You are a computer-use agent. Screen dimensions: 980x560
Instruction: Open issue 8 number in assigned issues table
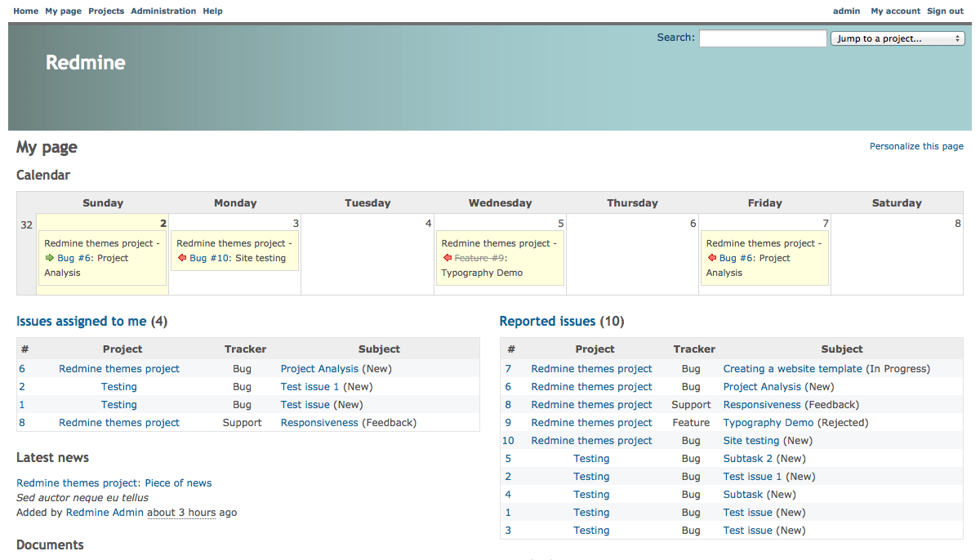[22, 423]
